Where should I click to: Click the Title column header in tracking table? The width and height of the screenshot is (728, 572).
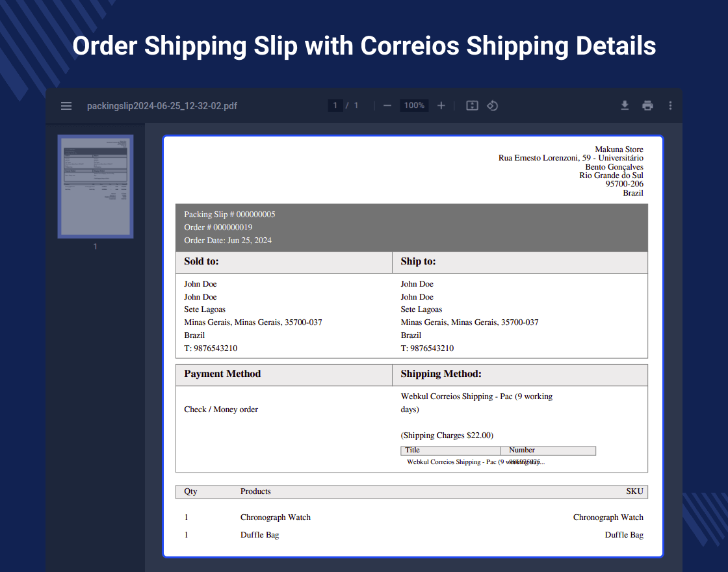(x=412, y=450)
